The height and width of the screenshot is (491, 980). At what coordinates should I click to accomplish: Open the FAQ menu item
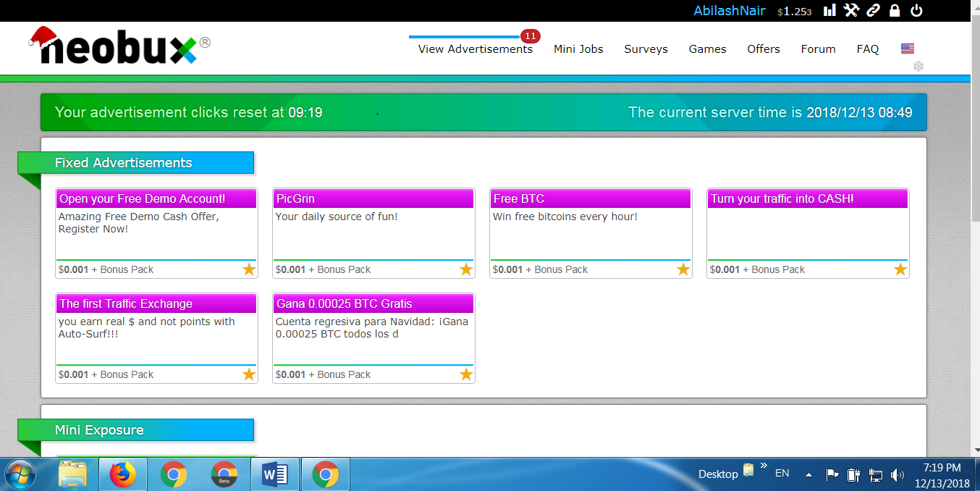(868, 49)
